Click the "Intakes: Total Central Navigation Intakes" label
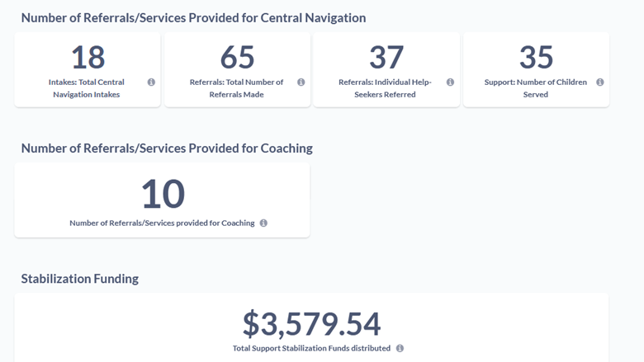The width and height of the screenshot is (644, 362). pos(87,88)
